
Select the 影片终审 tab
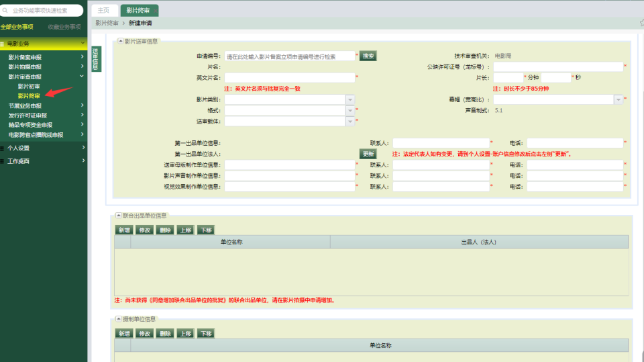click(x=138, y=10)
